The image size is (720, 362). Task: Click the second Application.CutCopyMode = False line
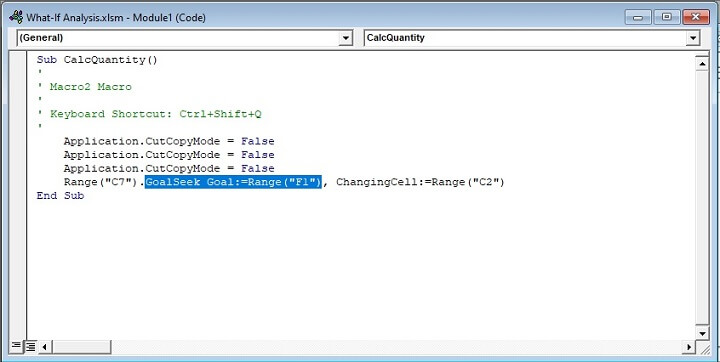[169, 155]
